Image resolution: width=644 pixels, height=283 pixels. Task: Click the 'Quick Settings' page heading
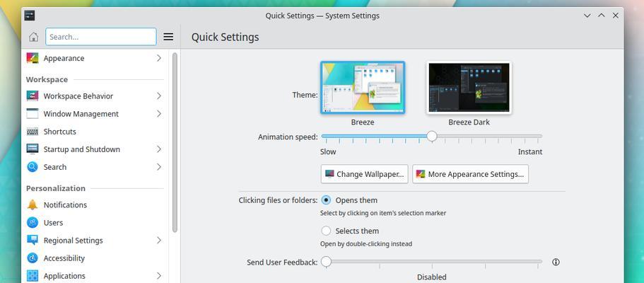tap(225, 37)
